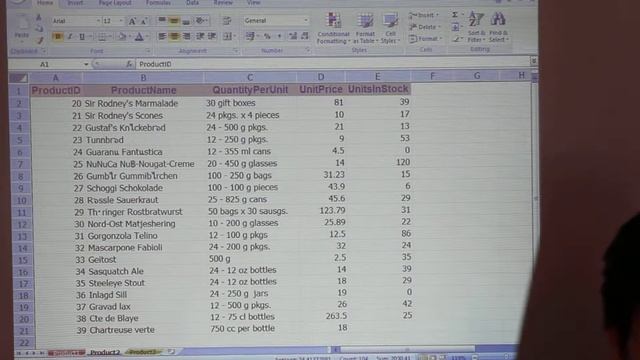Image resolution: width=640 pixels, height=360 pixels.
Task: Open the font size 12 dropdown
Action: pyautogui.click(x=121, y=21)
